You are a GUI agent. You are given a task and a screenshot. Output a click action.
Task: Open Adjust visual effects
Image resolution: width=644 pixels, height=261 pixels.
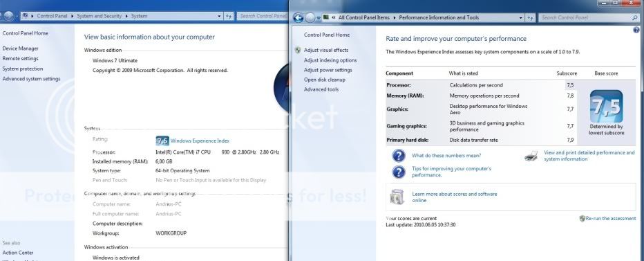coord(325,51)
